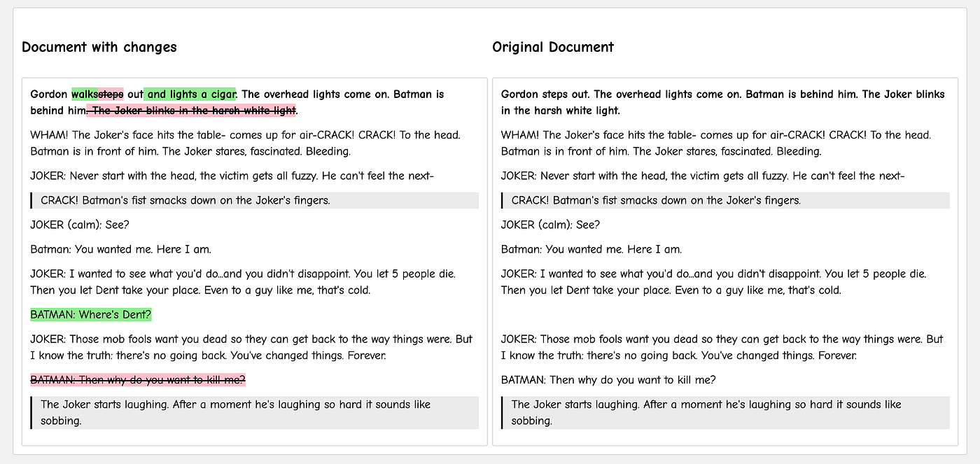Click 'The Joker starts laughing' block in original document

tap(725, 413)
